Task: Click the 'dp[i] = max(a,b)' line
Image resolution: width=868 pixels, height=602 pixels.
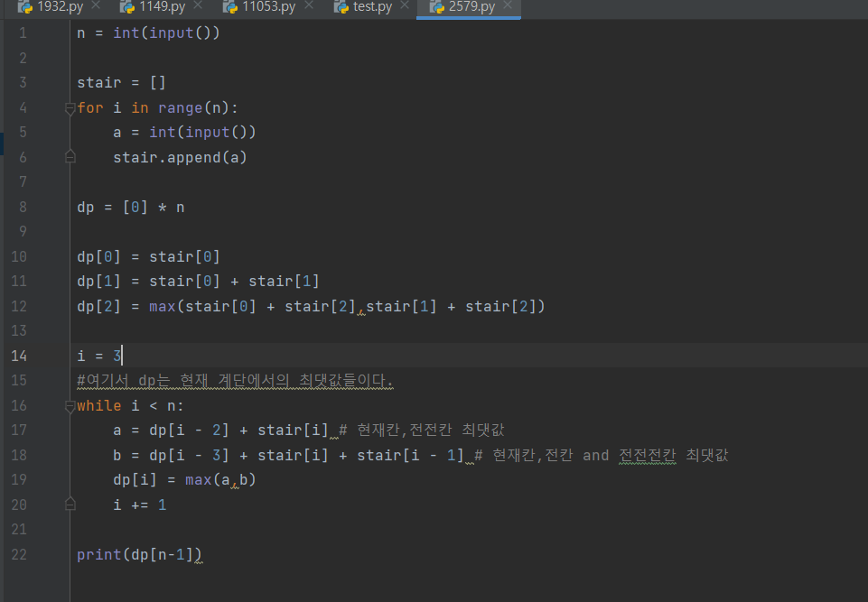Action: pyautogui.click(x=184, y=480)
